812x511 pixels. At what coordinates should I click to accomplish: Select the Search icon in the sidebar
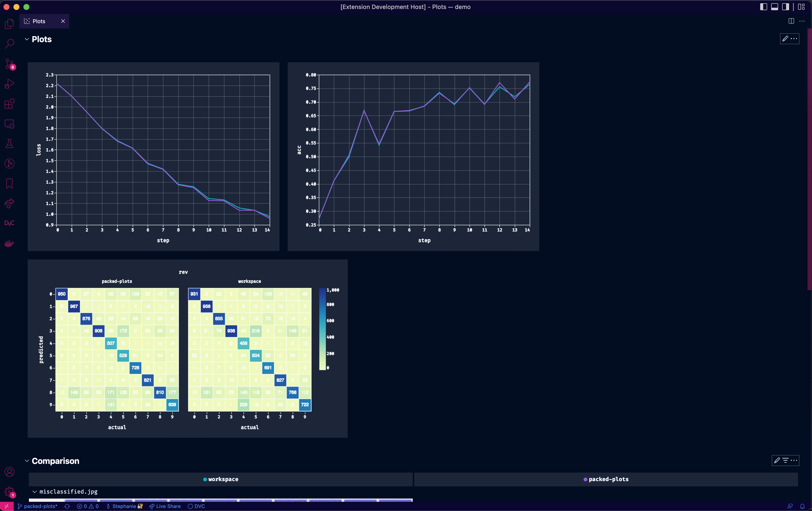click(9, 44)
